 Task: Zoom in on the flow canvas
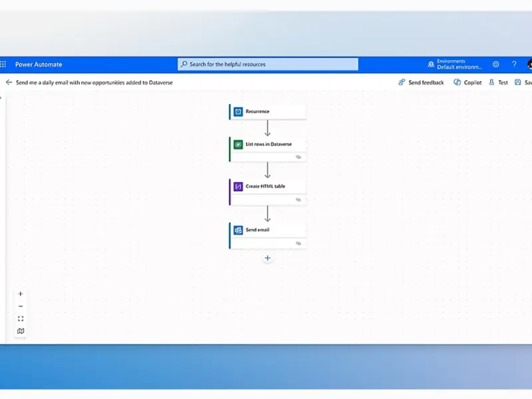(21, 294)
